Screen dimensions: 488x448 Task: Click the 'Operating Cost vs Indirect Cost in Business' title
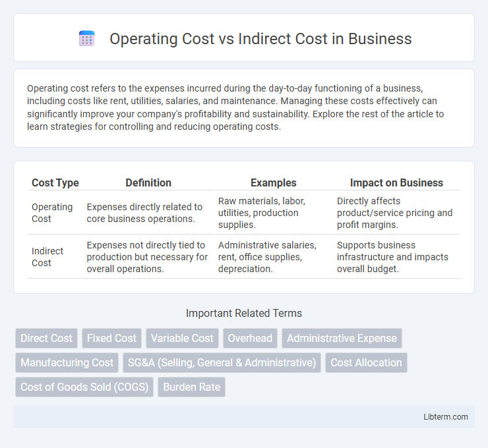(260, 39)
